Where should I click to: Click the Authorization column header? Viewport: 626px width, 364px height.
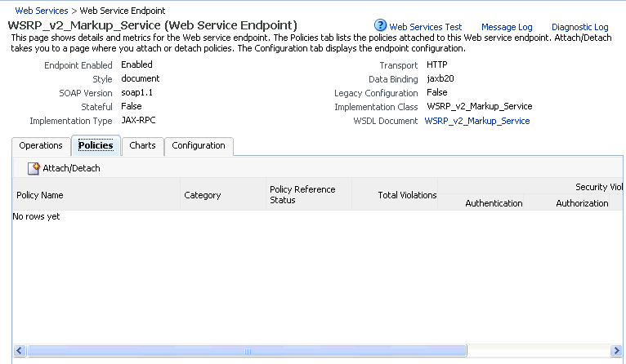pyautogui.click(x=566, y=203)
